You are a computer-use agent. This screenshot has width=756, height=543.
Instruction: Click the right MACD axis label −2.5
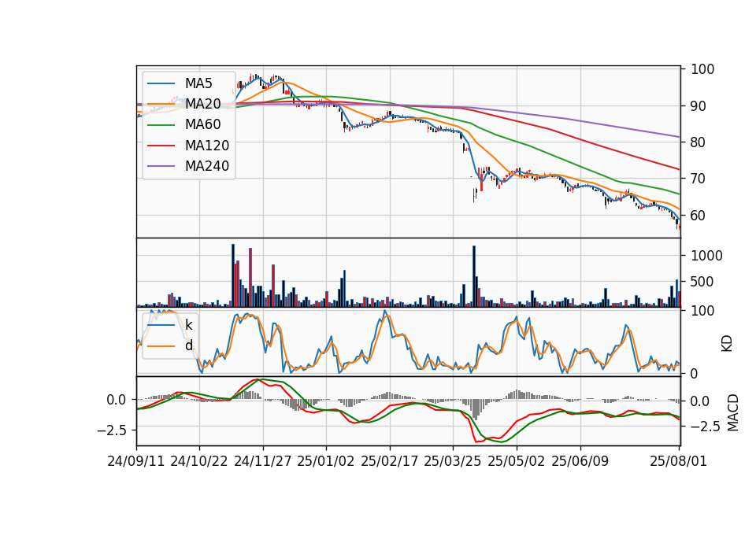[x=706, y=426]
